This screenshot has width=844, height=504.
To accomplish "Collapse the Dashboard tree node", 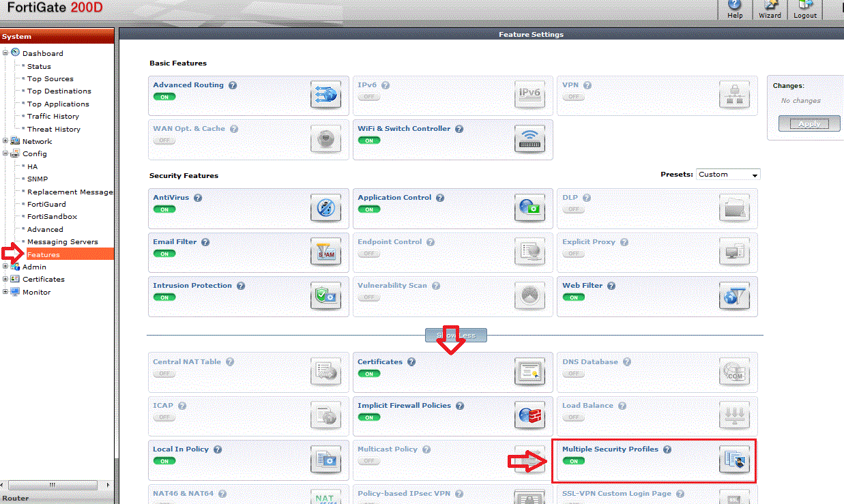I will [5, 53].
